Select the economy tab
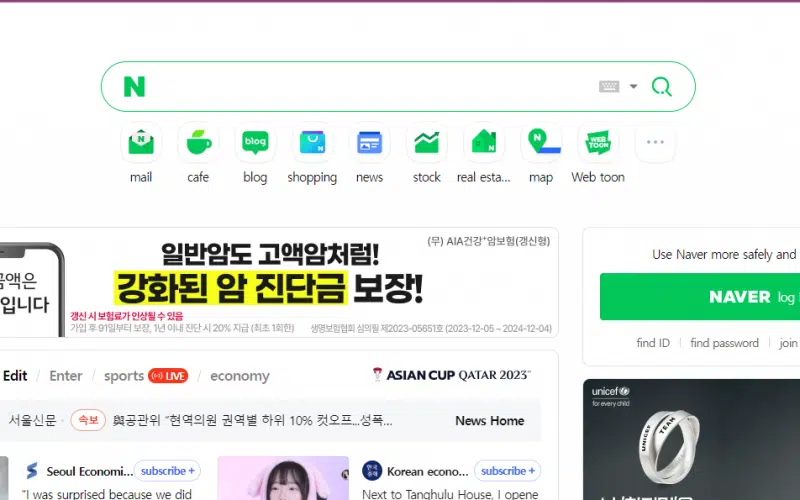800x500 pixels. coord(239,376)
